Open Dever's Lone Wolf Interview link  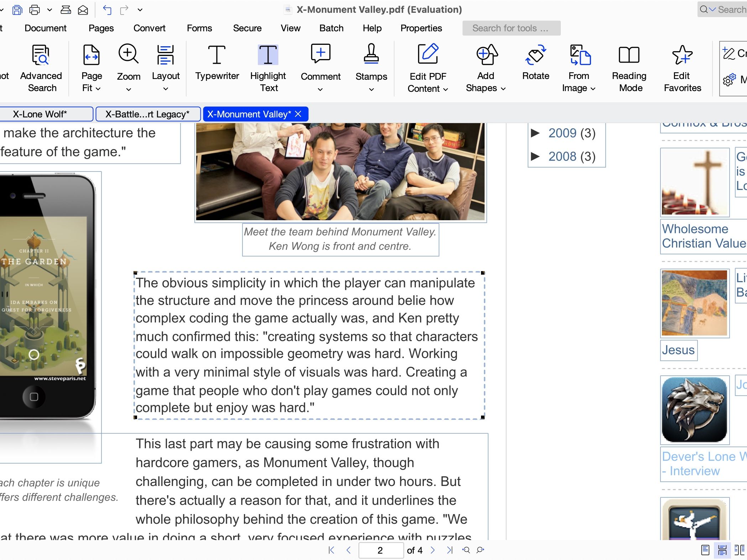pos(704,464)
